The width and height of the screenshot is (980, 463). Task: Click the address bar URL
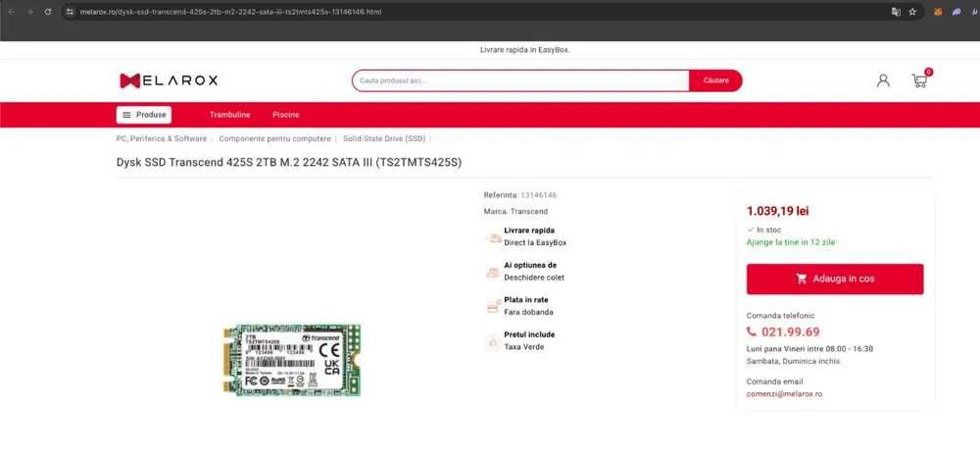tap(230, 12)
